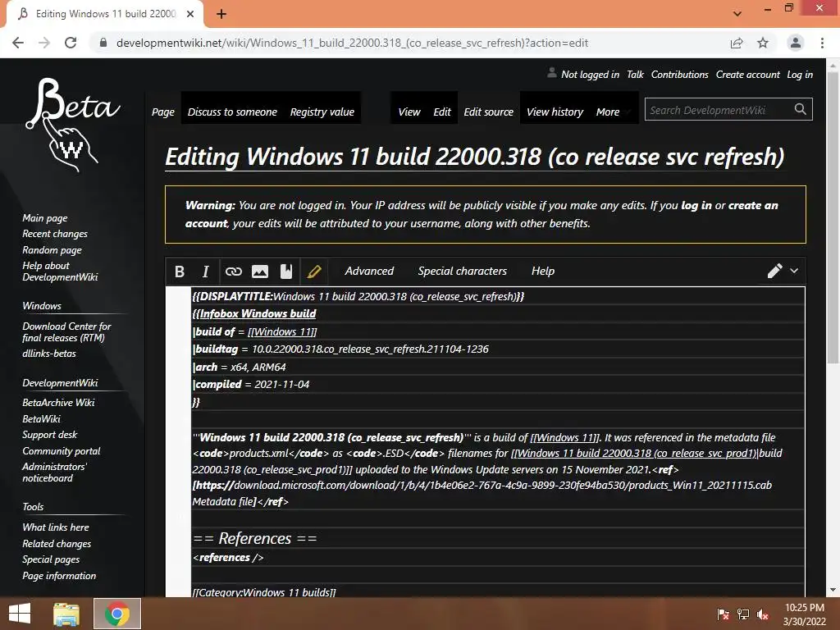The width and height of the screenshot is (840, 630).
Task: Open Administrators' noticeboard link
Action: tap(54, 472)
